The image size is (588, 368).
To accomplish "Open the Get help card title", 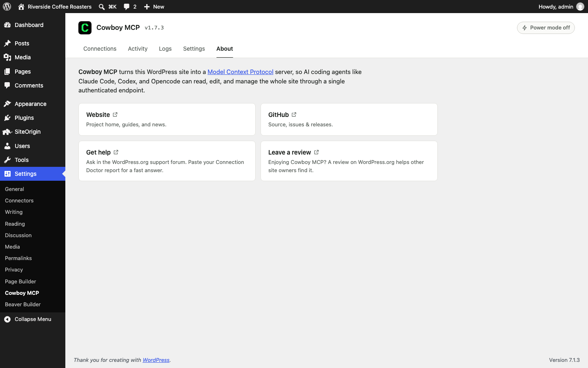I will tap(98, 152).
